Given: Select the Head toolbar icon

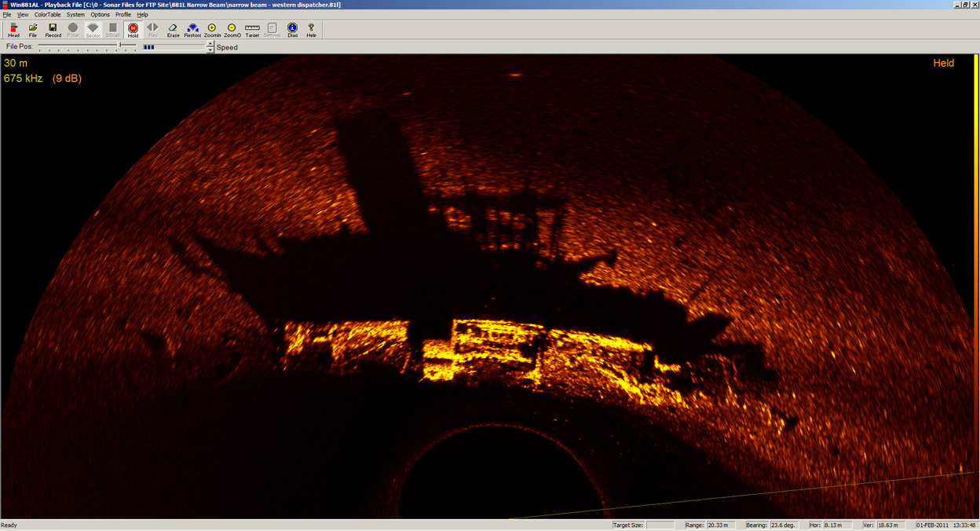Looking at the screenshot, I should click(13, 29).
